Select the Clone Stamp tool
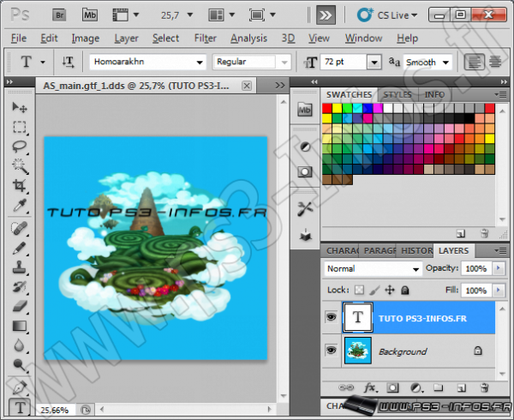The height and width of the screenshot is (420, 514). (20, 267)
